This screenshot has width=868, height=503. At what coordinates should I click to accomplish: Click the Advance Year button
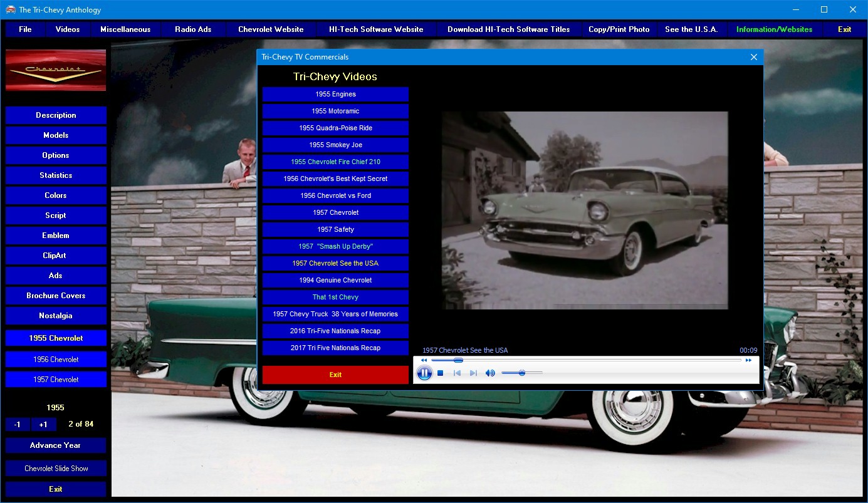(56, 445)
